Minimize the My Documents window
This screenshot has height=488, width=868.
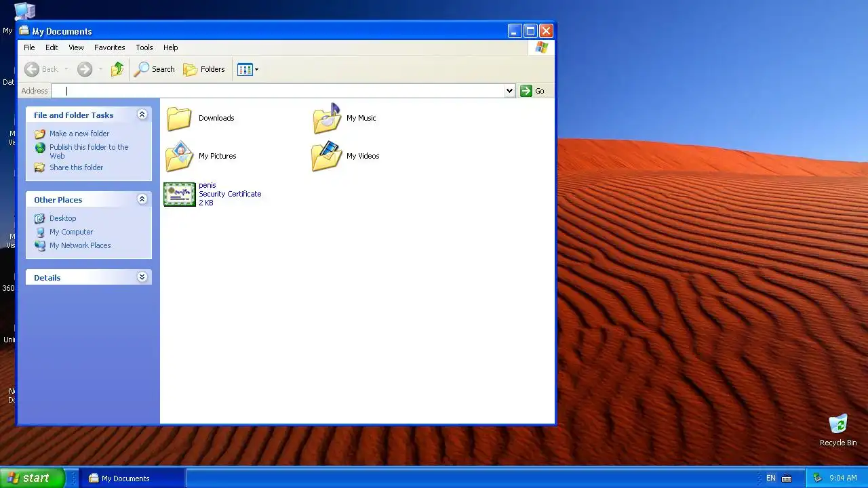pos(515,30)
